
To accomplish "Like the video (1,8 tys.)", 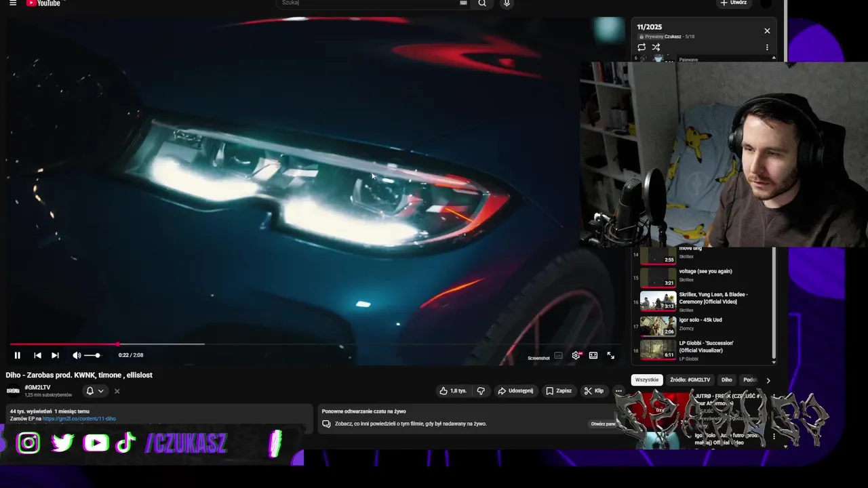I will coord(453,391).
